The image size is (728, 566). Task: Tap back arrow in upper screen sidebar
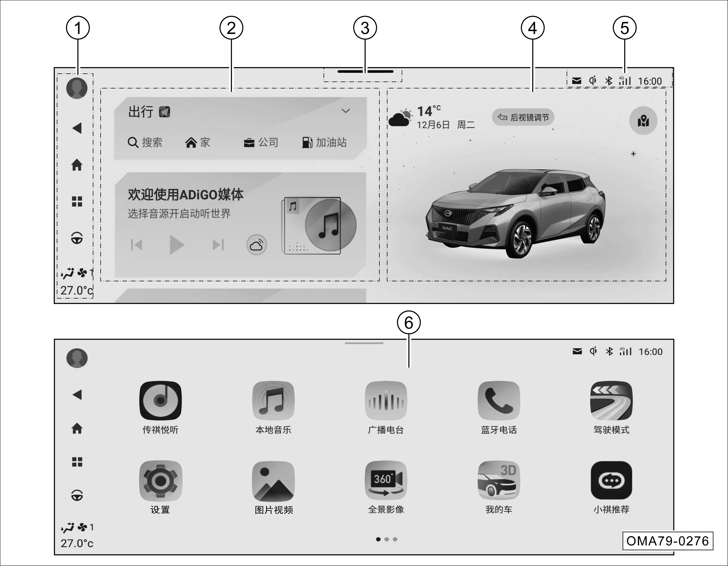[77, 128]
